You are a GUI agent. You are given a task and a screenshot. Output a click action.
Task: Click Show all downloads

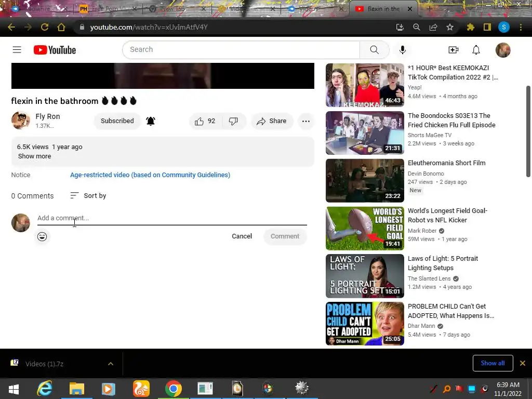coord(493,363)
